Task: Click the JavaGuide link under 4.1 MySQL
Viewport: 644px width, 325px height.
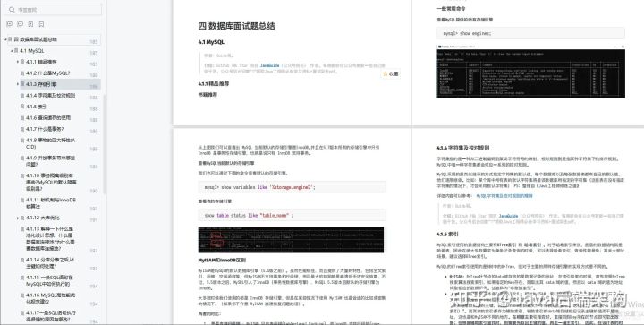Action: [269, 65]
